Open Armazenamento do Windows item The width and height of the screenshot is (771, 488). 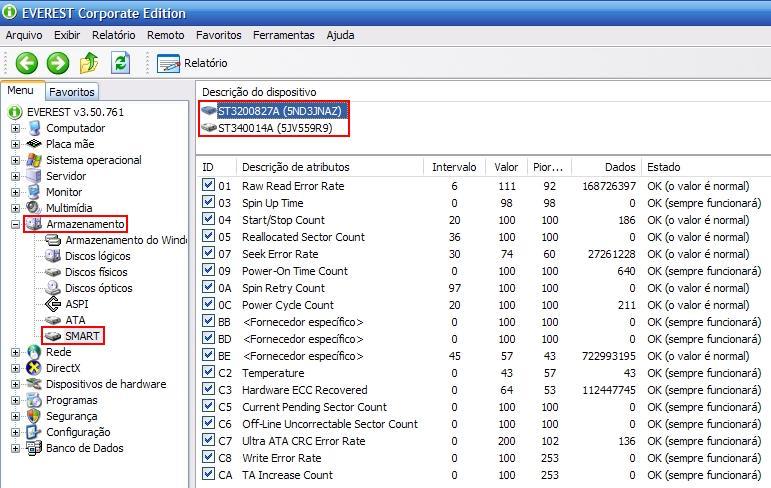(125, 240)
